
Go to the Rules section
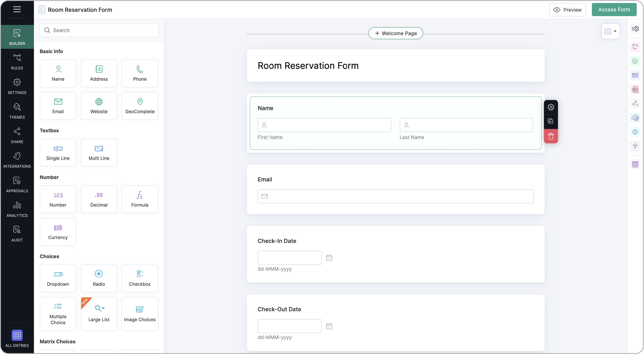pyautogui.click(x=17, y=62)
